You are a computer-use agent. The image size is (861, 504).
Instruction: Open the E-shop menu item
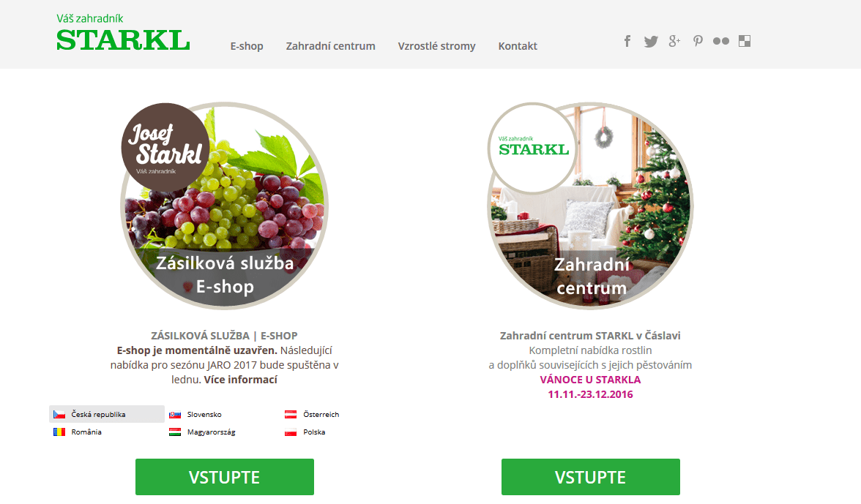click(x=247, y=46)
